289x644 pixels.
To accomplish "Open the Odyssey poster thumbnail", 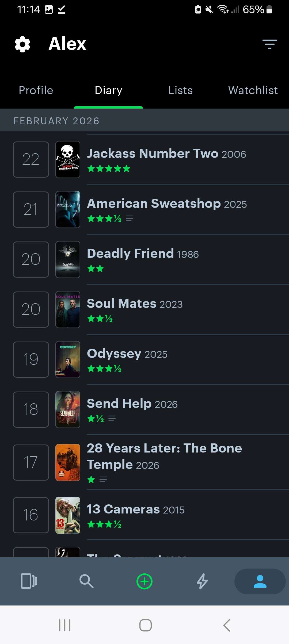I will pyautogui.click(x=67, y=359).
